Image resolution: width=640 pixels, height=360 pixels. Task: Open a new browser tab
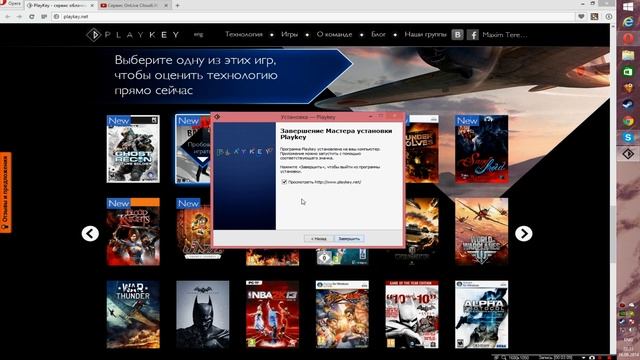[x=178, y=6]
